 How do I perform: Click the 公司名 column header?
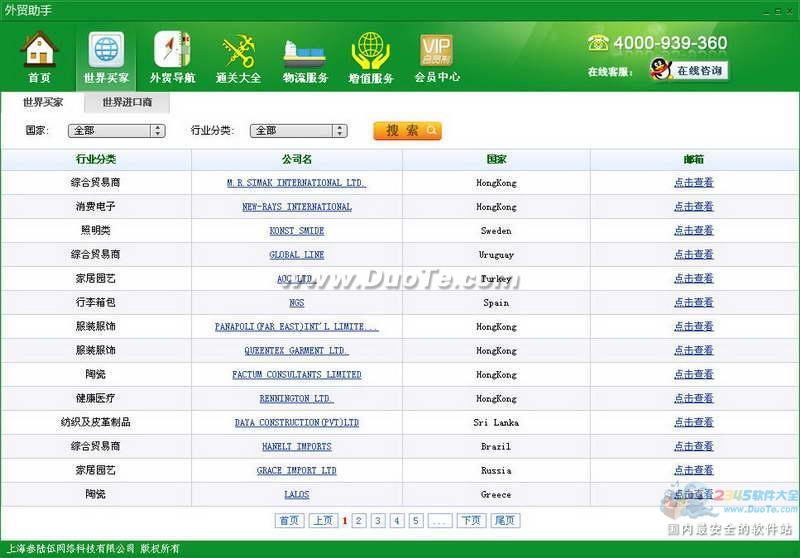(297, 159)
